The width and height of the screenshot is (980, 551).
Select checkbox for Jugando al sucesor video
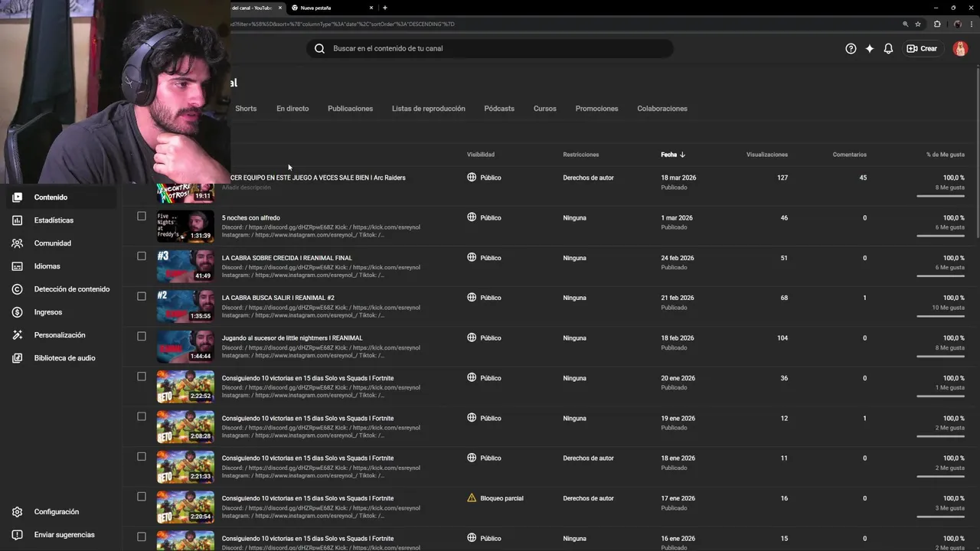pyautogui.click(x=142, y=336)
